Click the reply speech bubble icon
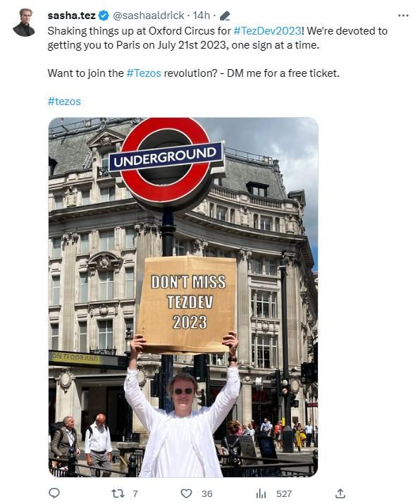 (x=54, y=493)
